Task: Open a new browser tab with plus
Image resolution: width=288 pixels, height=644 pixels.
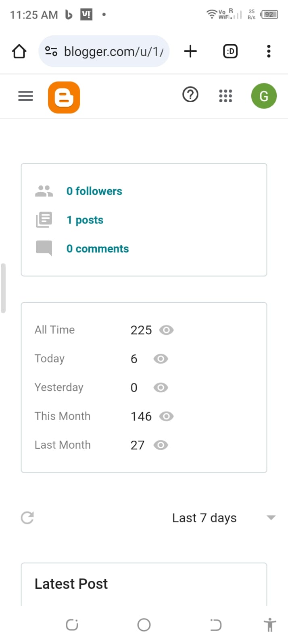Action: click(x=190, y=51)
